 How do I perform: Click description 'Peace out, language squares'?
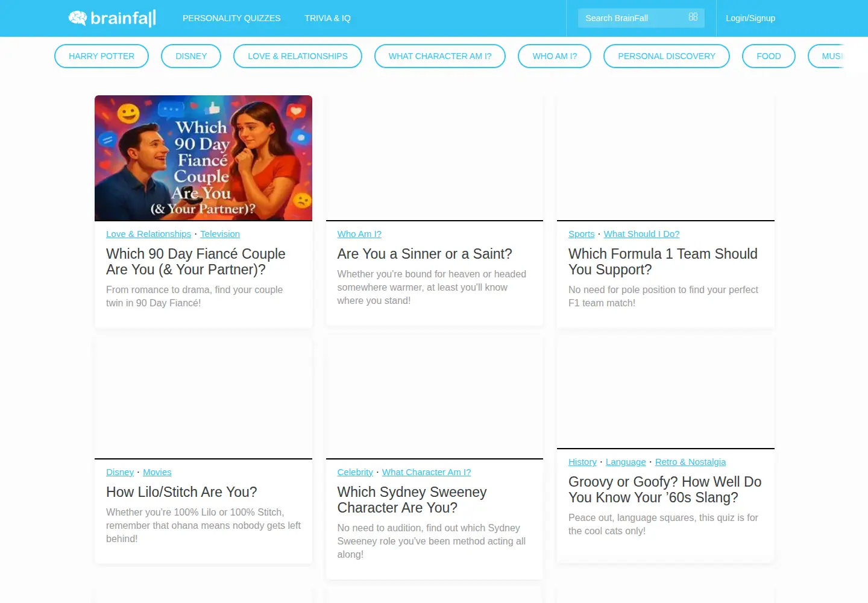[663, 524]
